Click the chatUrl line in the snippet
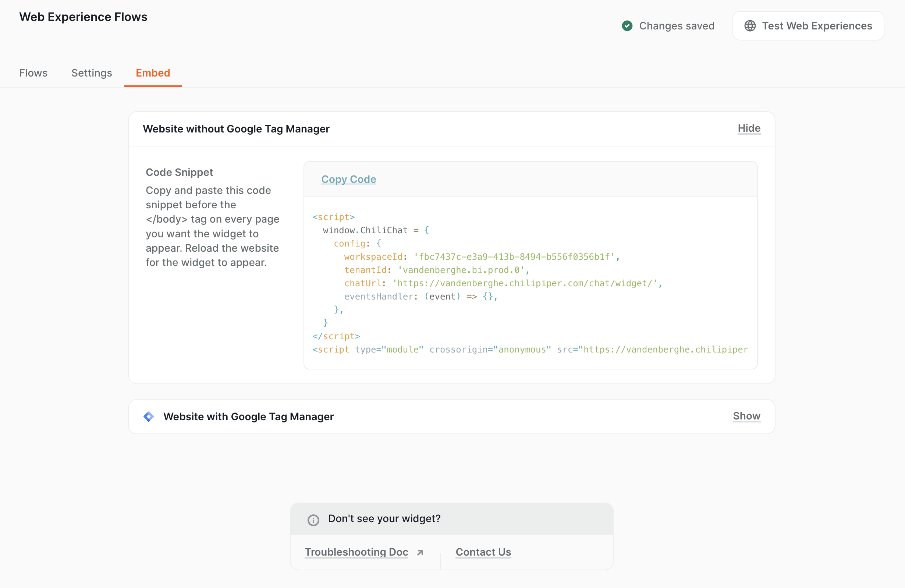Viewport: 905px width, 588px height. (x=503, y=283)
